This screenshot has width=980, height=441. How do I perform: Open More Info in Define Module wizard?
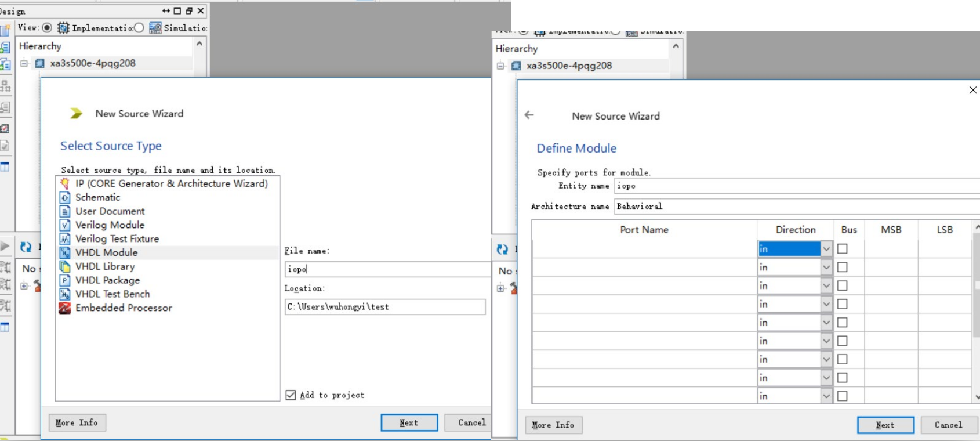point(554,425)
